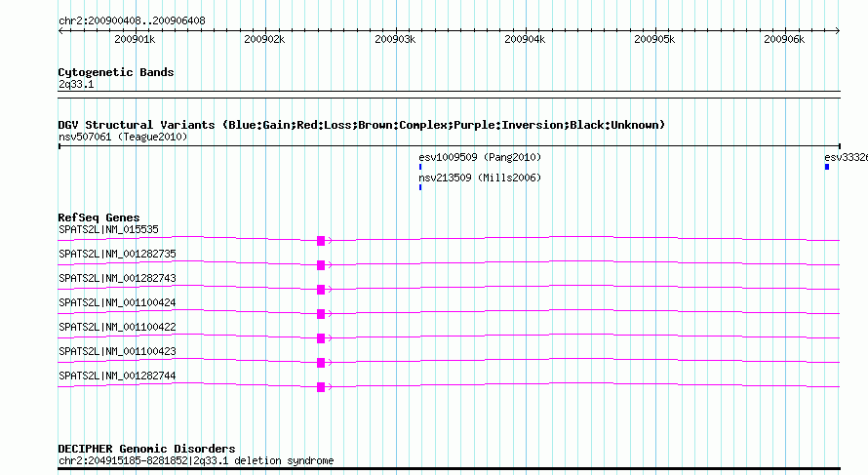Click the 200906k ruler tick label
This screenshot has width=868, height=475.
(x=784, y=39)
